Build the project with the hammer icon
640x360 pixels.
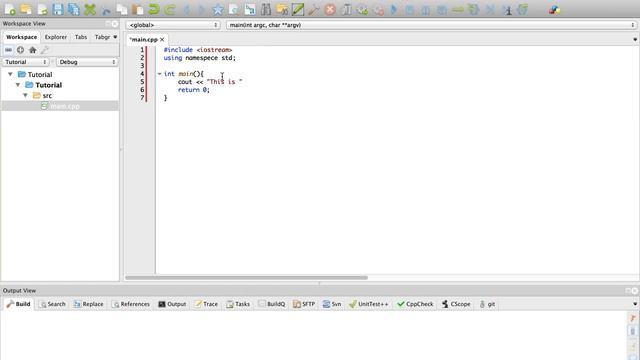[314, 9]
